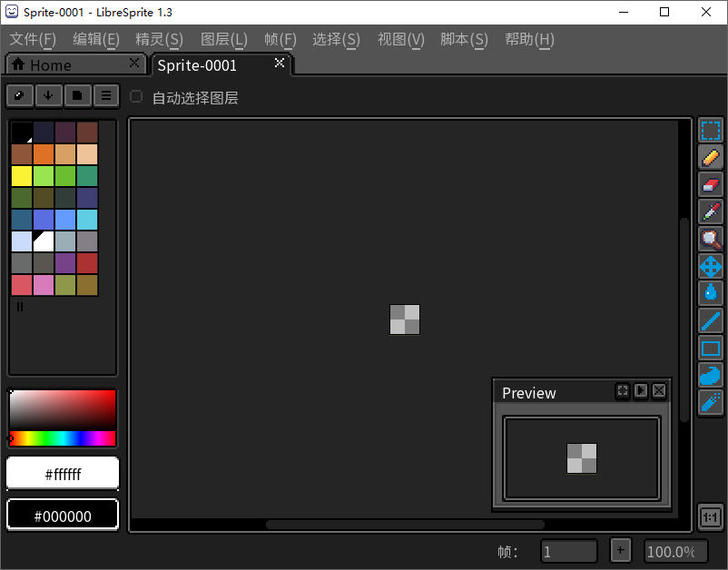Open the 视图(V) menu
Image resolution: width=728 pixels, height=570 pixels.
point(401,39)
